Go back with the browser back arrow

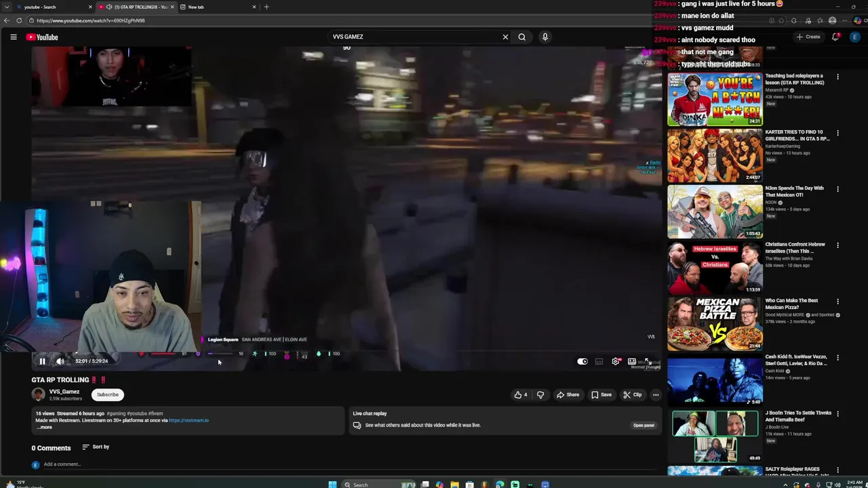(7, 20)
